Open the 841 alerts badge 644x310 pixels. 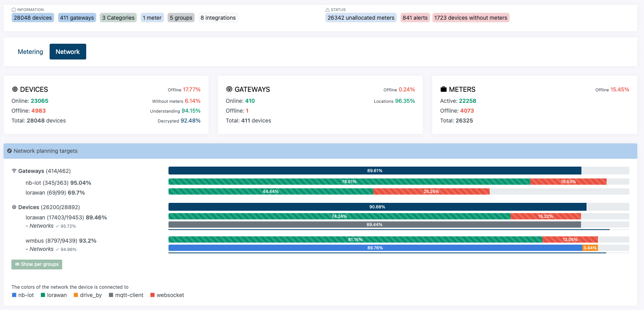(415, 18)
